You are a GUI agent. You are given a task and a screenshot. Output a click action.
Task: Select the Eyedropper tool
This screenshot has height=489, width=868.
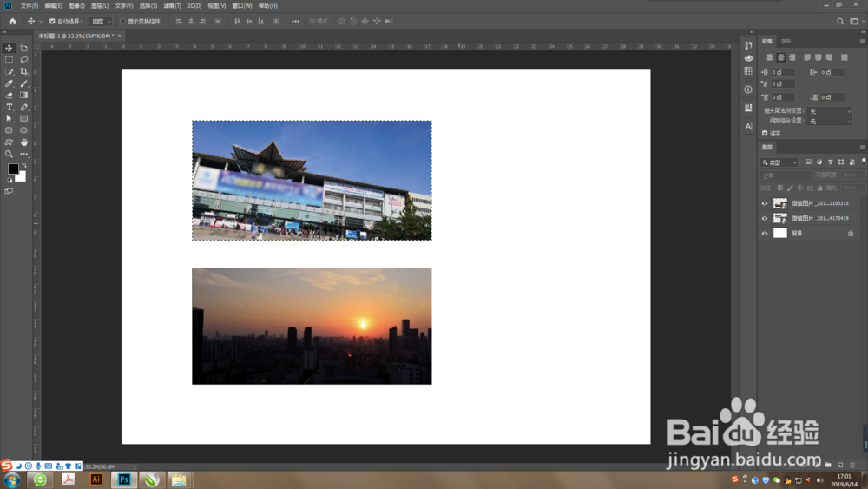pyautogui.click(x=9, y=83)
